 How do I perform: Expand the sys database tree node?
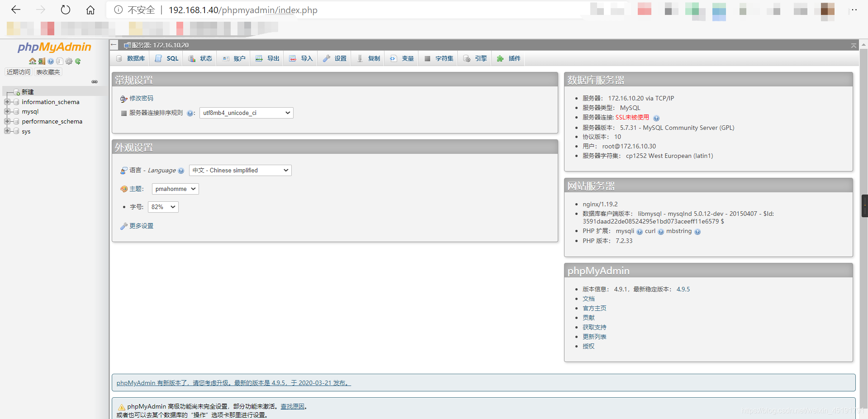point(7,131)
